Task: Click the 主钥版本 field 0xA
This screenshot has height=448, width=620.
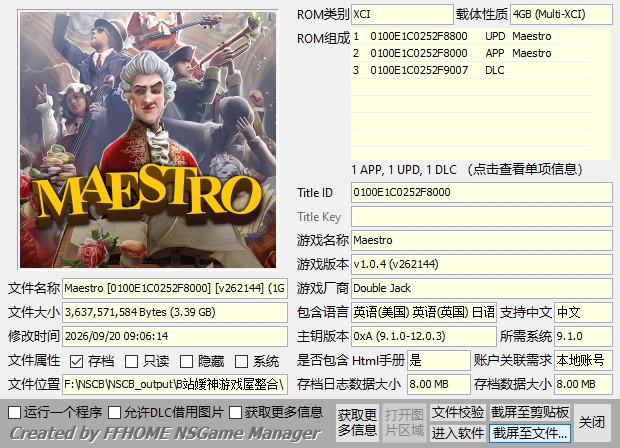Action: click(423, 336)
